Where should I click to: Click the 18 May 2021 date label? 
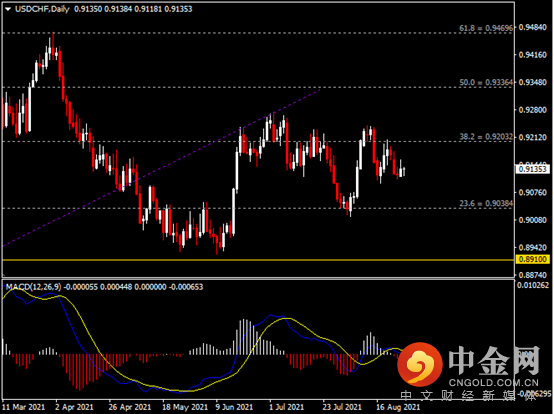click(x=185, y=407)
